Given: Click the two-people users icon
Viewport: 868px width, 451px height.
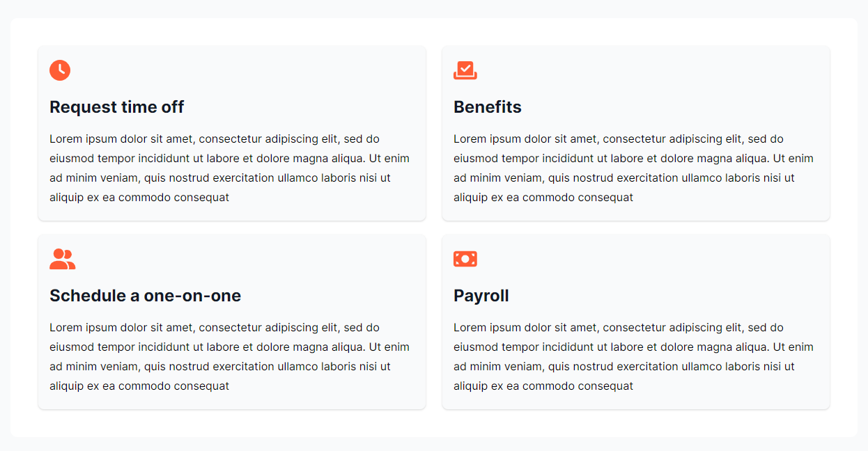Looking at the screenshot, I should pyautogui.click(x=62, y=259).
